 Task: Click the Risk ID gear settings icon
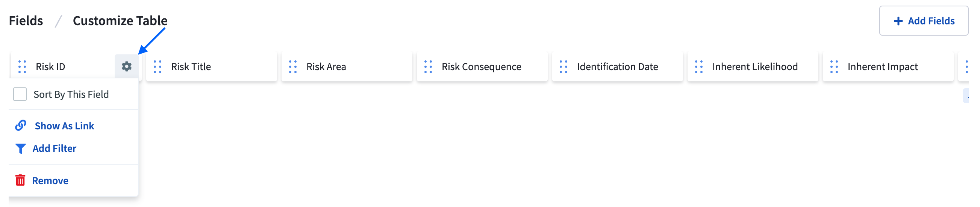(126, 66)
